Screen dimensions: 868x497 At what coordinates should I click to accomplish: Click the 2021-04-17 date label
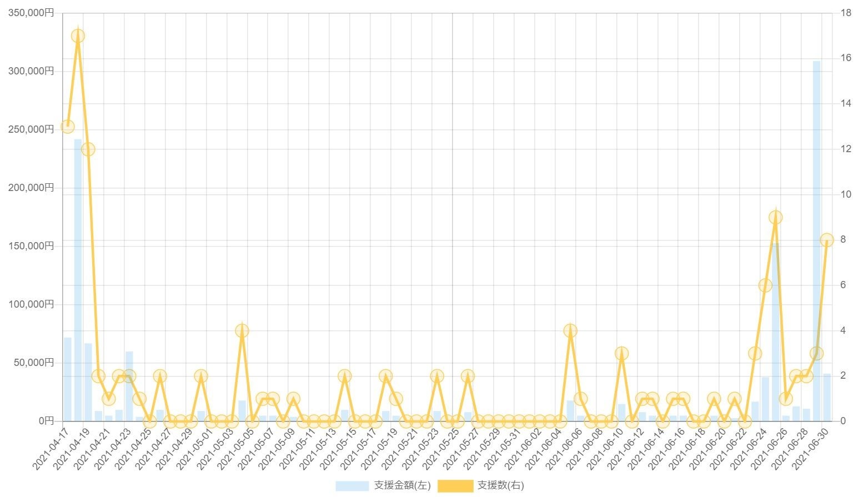pos(51,449)
